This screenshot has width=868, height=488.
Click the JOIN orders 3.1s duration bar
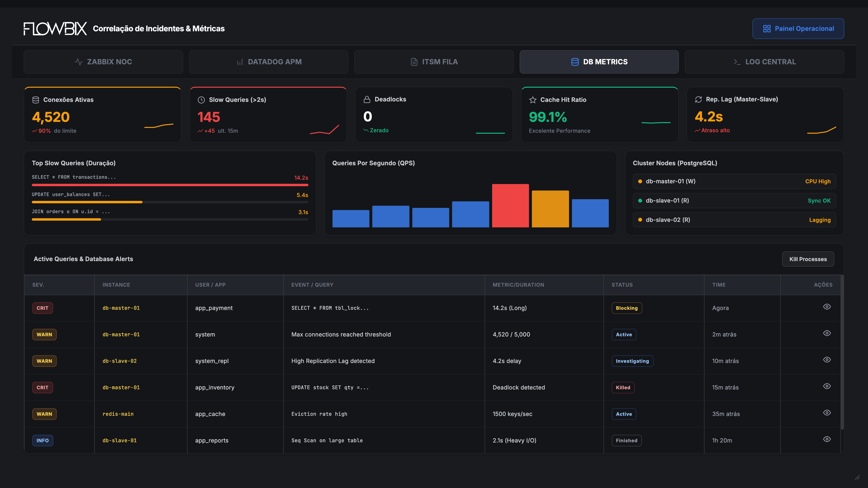66,219
